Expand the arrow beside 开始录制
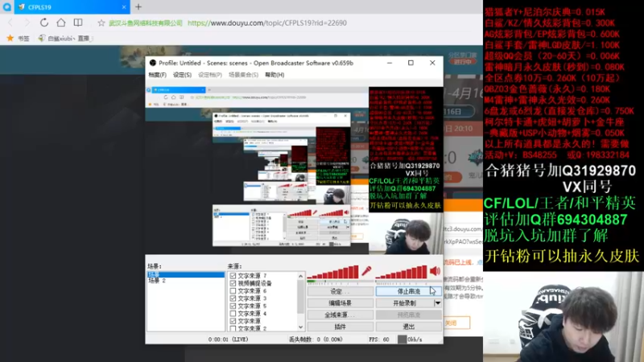Viewport: 644px width, 362px height. pos(438,303)
